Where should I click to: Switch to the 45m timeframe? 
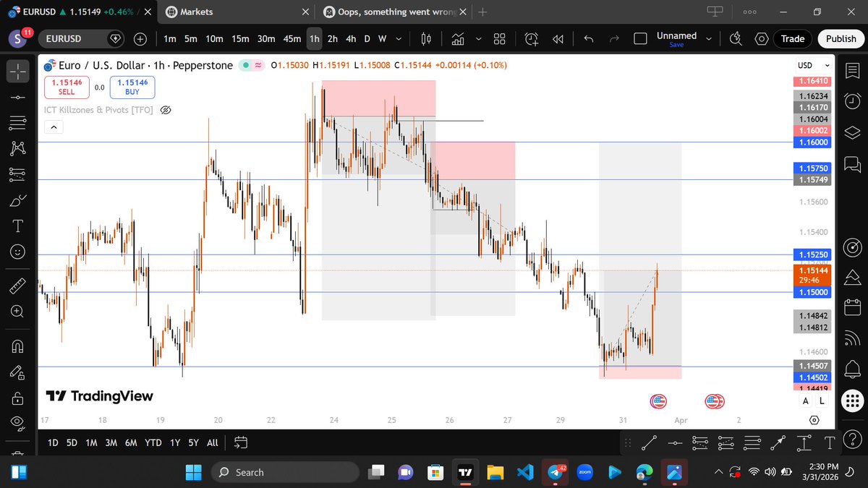tap(292, 39)
